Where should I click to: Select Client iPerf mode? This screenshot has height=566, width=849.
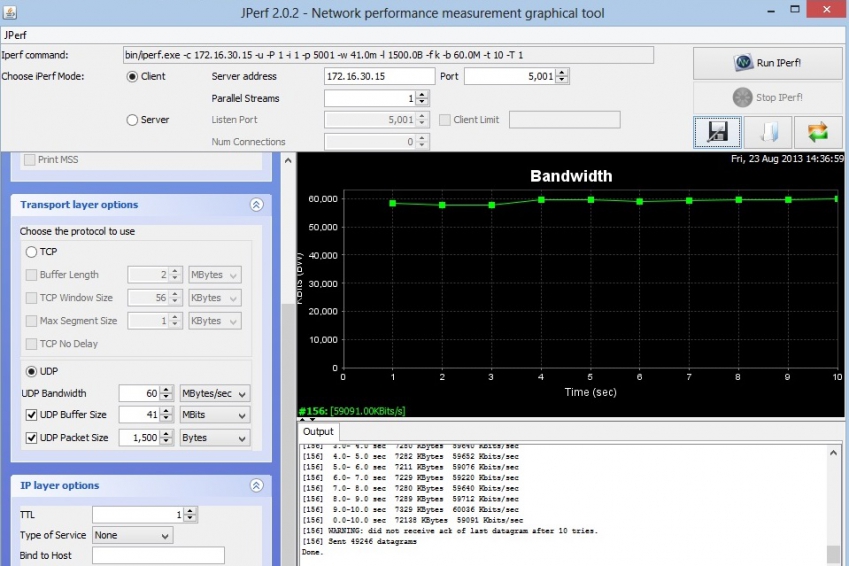pos(132,76)
